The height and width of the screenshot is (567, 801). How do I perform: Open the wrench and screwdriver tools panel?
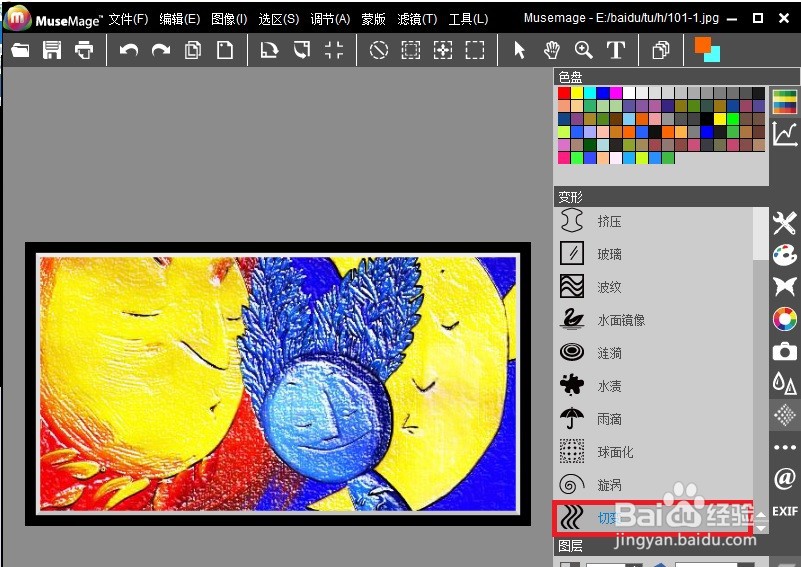(x=785, y=223)
